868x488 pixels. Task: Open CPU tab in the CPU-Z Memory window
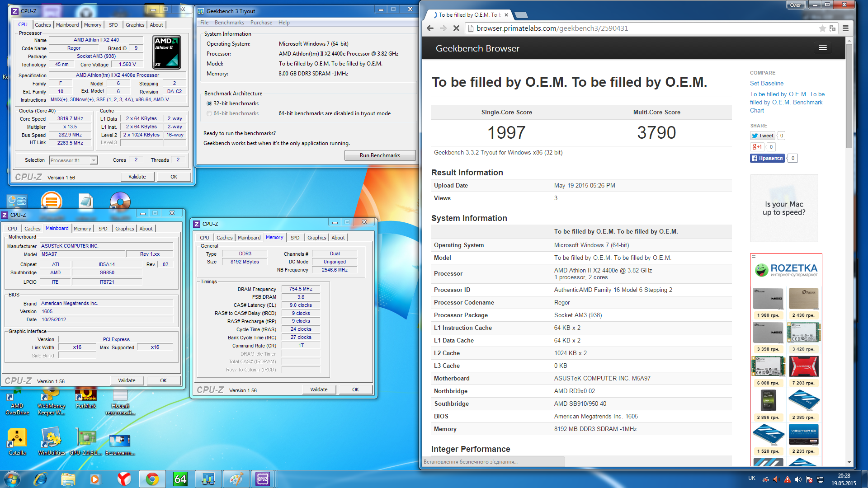(x=205, y=238)
